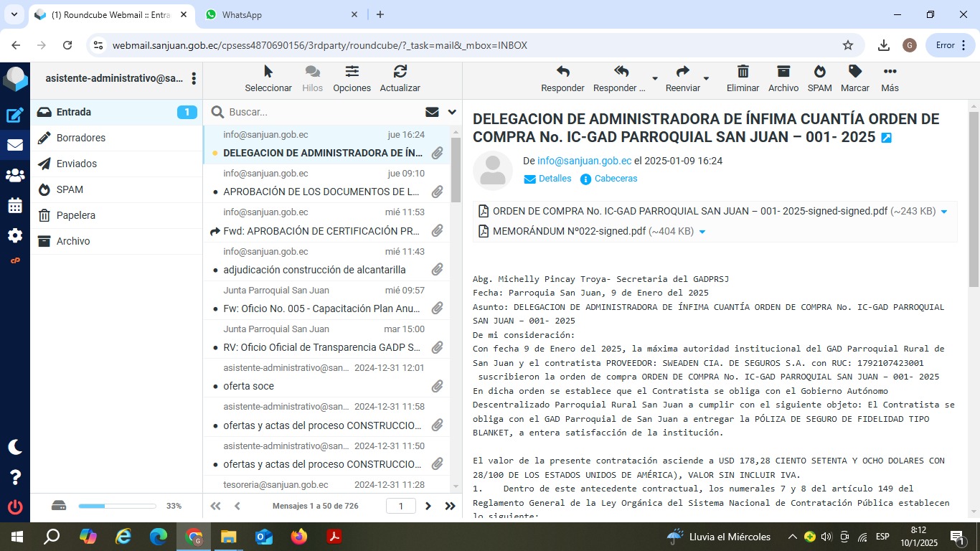Click the message preview vertical scrollbar
The width and height of the screenshot is (980, 551).
pos(974,201)
